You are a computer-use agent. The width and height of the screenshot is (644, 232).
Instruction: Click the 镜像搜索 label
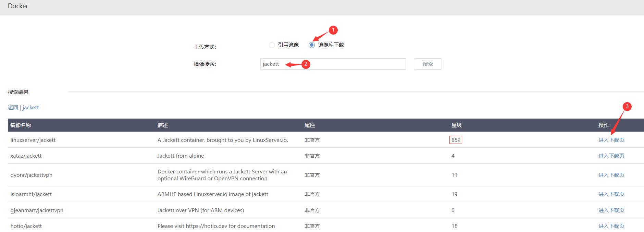[x=205, y=64]
